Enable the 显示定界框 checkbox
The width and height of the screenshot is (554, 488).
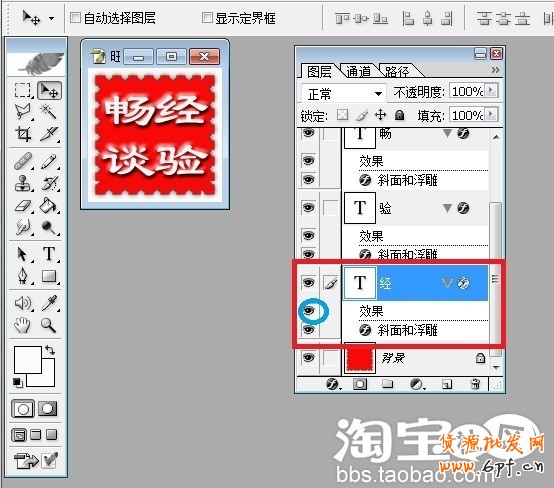click(x=207, y=17)
